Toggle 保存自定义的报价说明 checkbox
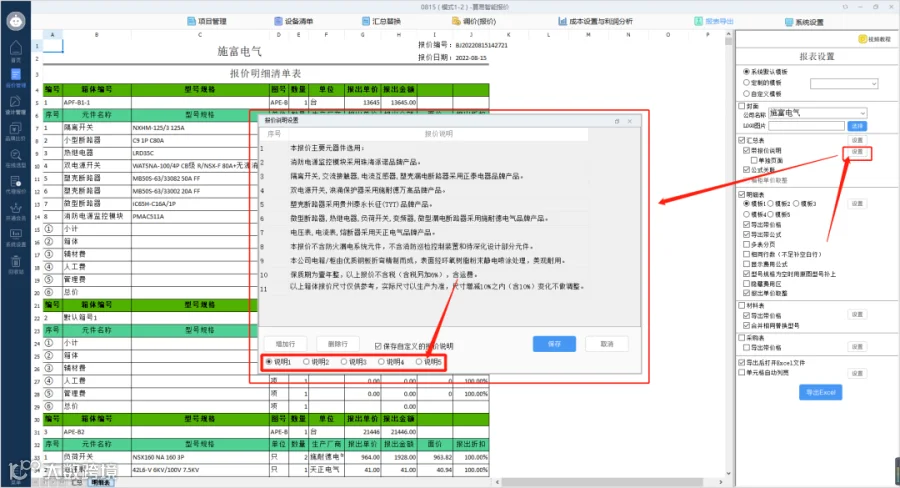 point(378,346)
